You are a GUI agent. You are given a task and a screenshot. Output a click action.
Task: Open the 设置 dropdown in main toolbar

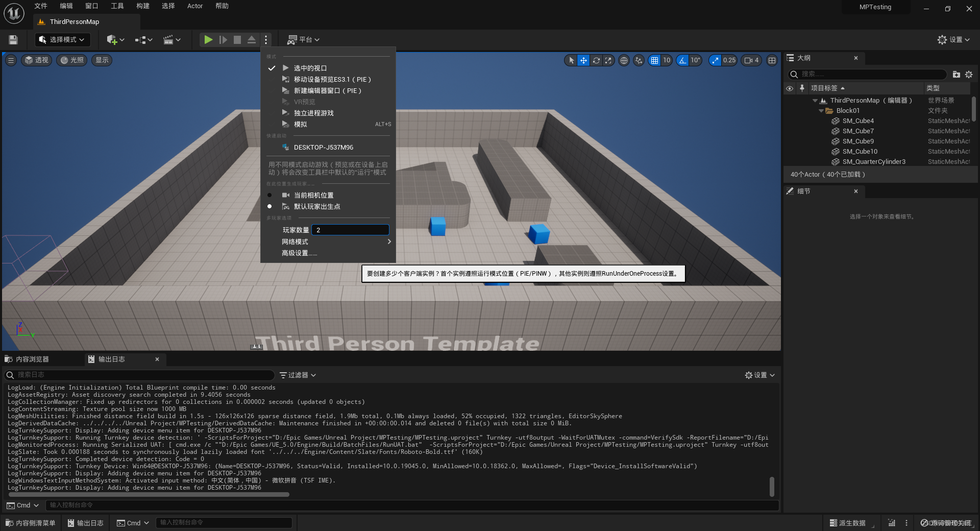tap(953, 40)
